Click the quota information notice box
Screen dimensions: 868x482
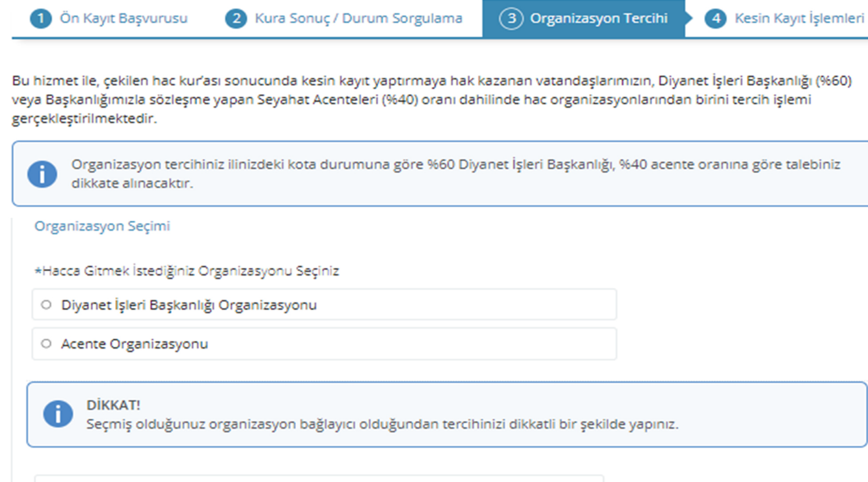coord(435,173)
